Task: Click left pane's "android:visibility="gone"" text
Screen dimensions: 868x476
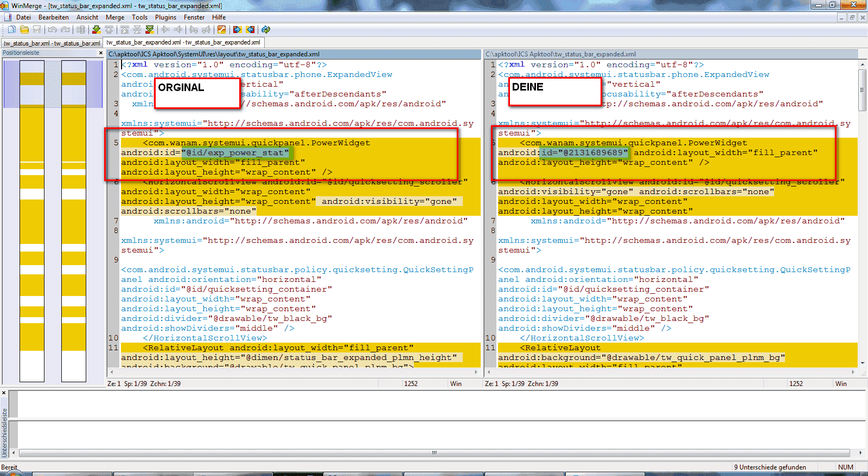Action: tap(389, 202)
